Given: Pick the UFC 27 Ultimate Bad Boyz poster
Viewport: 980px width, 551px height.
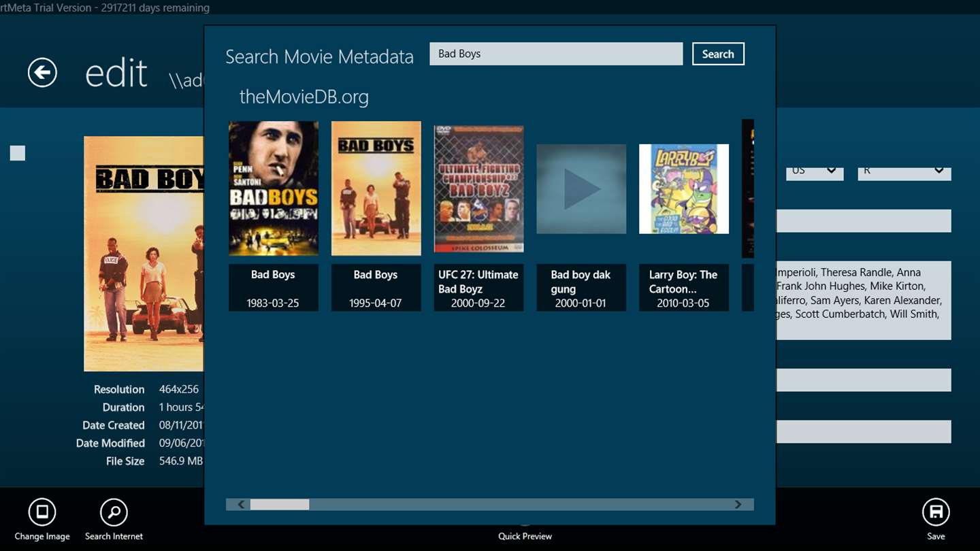Looking at the screenshot, I should tap(478, 189).
